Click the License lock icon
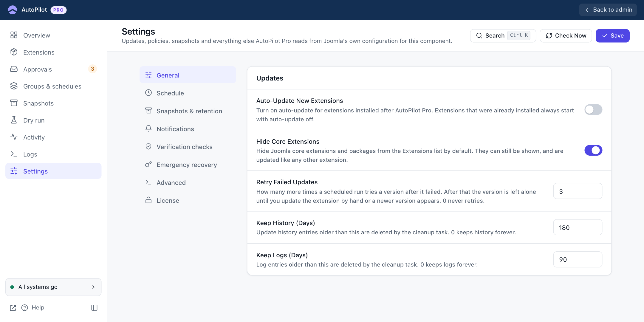 click(x=148, y=200)
